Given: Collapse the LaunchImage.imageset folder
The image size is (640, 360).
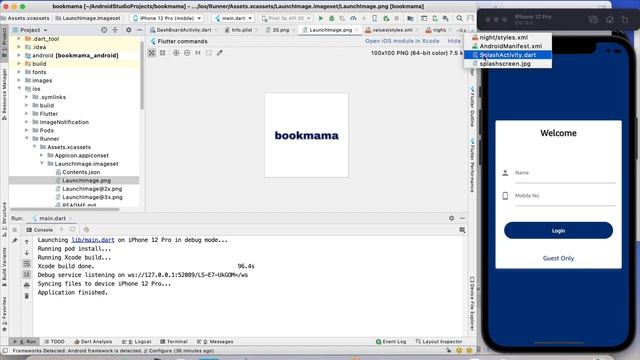Looking at the screenshot, I should [42, 163].
